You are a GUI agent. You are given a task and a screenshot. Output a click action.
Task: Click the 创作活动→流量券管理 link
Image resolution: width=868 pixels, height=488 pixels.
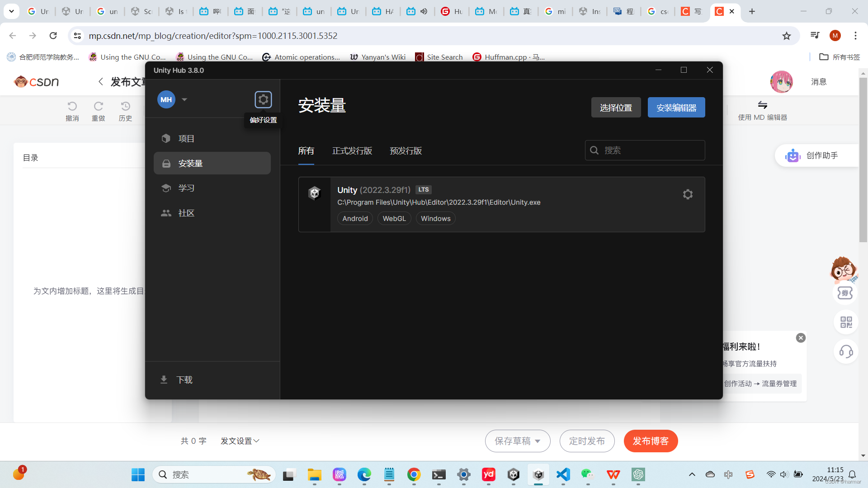pos(760,384)
